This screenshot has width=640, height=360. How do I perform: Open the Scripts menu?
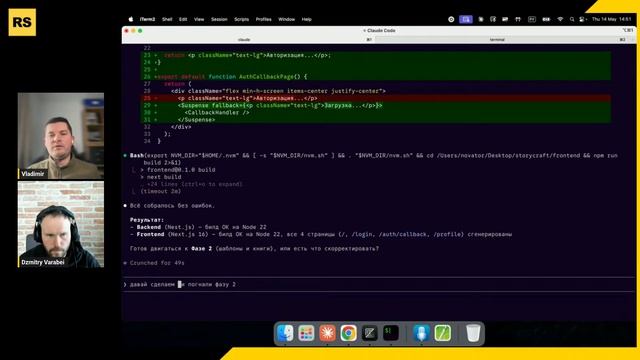(241, 19)
